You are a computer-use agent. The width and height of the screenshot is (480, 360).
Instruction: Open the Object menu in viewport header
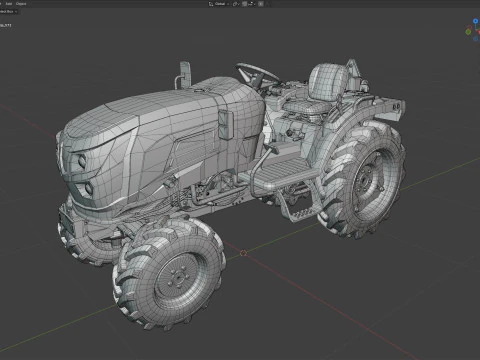[x=21, y=4]
